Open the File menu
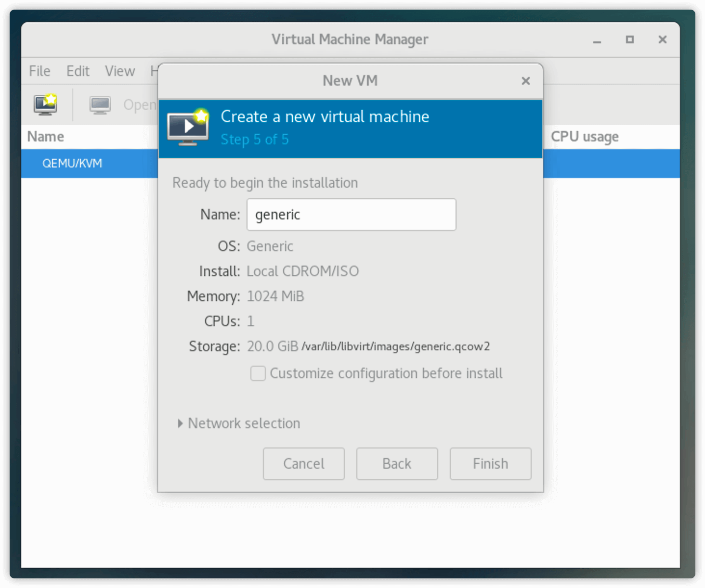Viewport: 705px width, 588px height. [x=39, y=71]
